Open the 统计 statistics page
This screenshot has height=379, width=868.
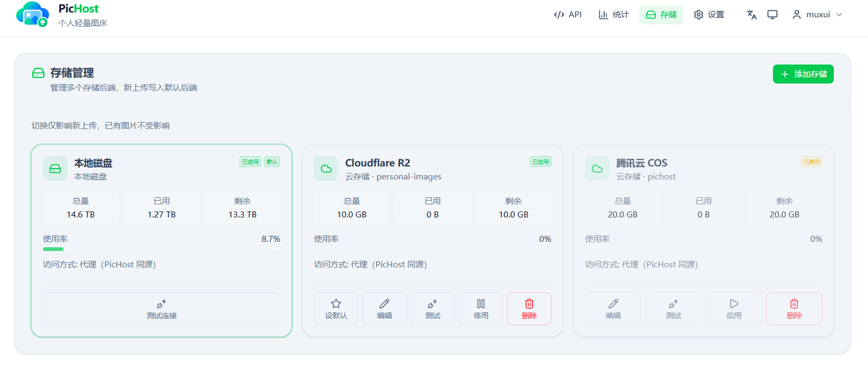614,15
